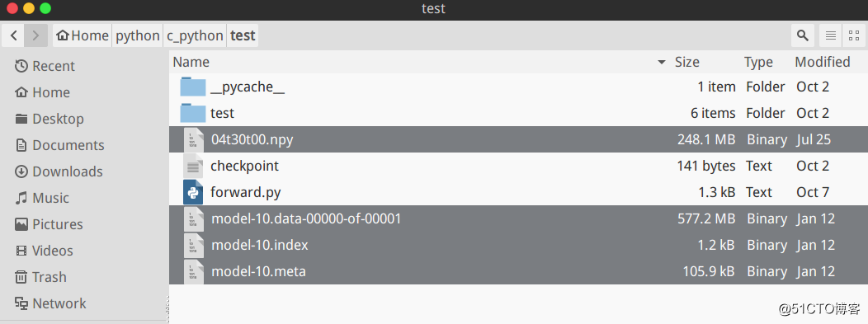Go back with the left arrow

point(14,36)
